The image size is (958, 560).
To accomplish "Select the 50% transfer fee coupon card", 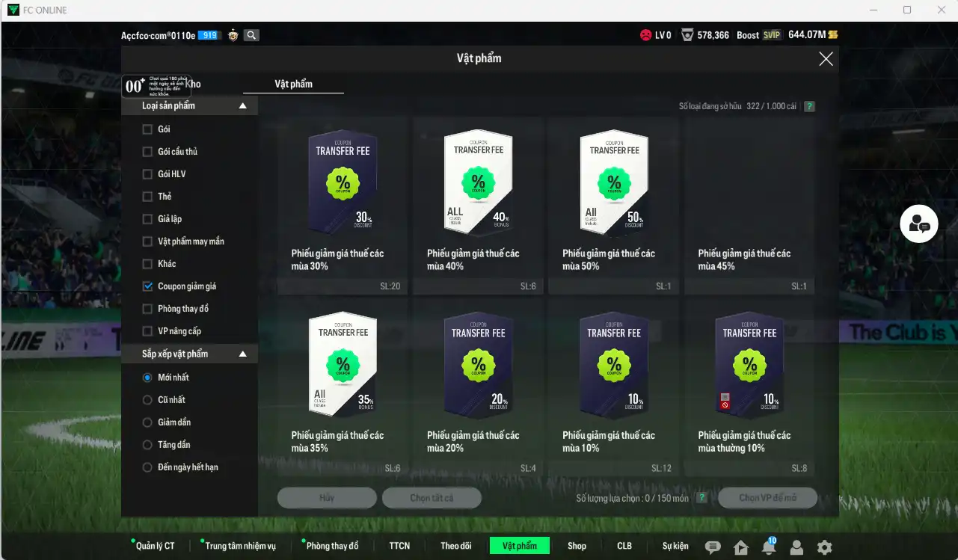I will 614,206.
